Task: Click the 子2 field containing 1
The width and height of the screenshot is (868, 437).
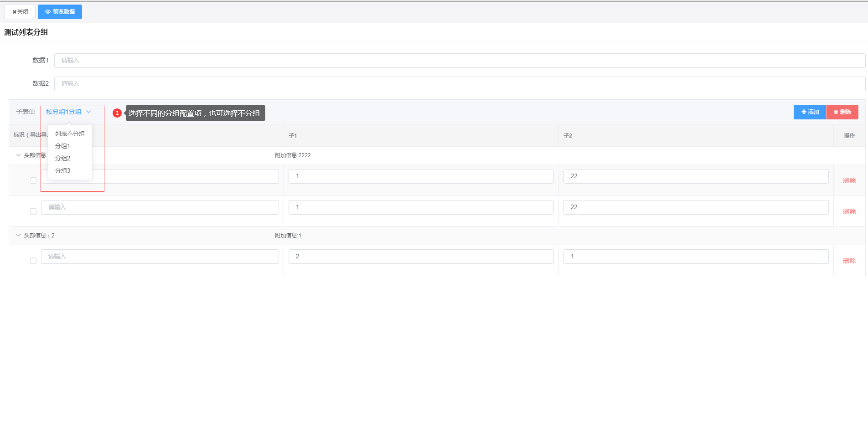Action: point(696,257)
